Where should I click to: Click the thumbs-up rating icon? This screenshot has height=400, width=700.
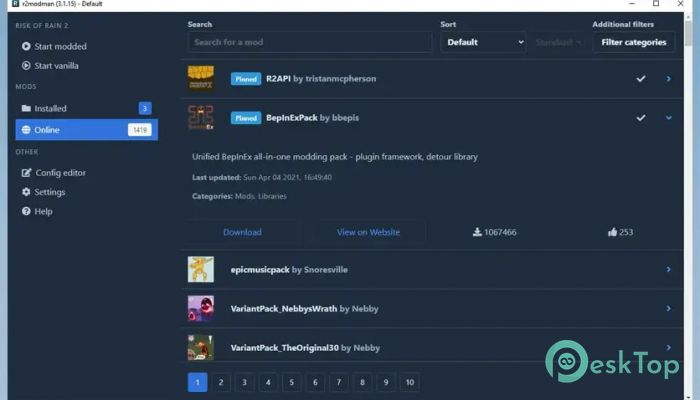point(612,232)
